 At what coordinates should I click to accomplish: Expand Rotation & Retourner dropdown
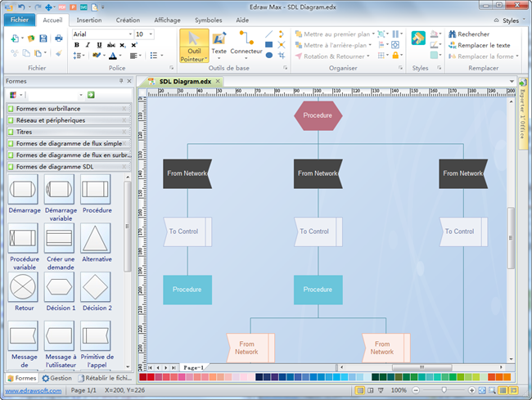pos(367,56)
